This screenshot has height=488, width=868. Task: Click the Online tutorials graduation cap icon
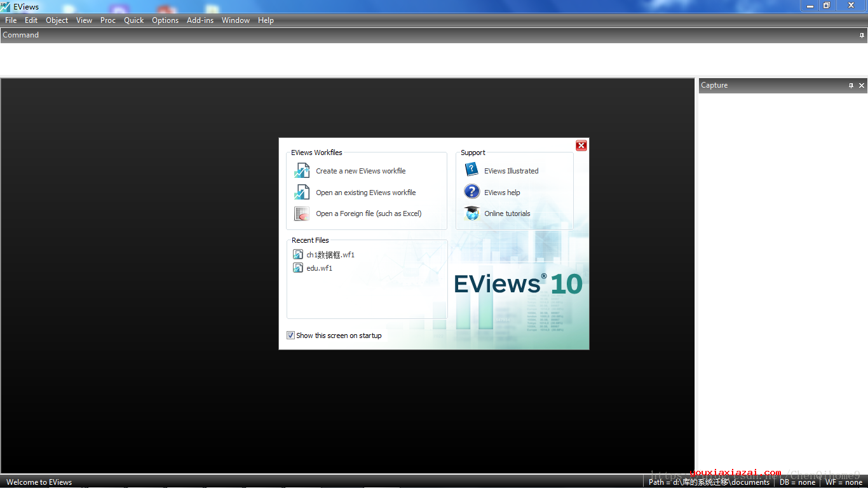pyautogui.click(x=471, y=213)
